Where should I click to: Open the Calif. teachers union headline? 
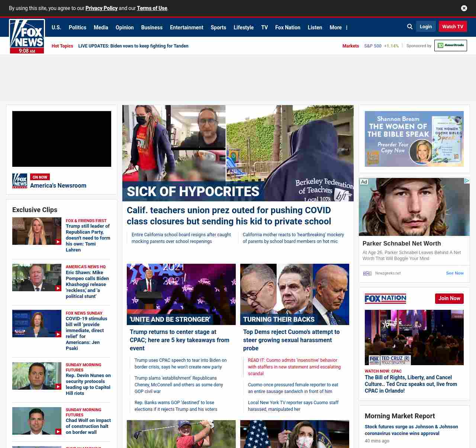click(229, 215)
